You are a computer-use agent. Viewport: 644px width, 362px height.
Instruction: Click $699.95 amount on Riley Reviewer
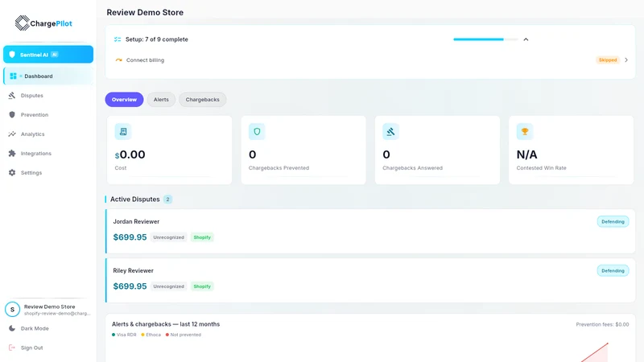pyautogui.click(x=130, y=286)
